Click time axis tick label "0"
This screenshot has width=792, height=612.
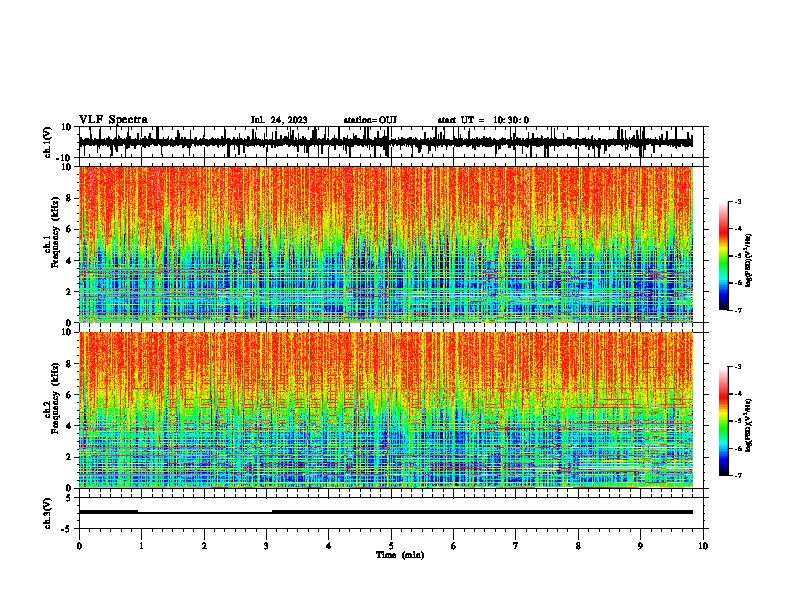(x=79, y=546)
